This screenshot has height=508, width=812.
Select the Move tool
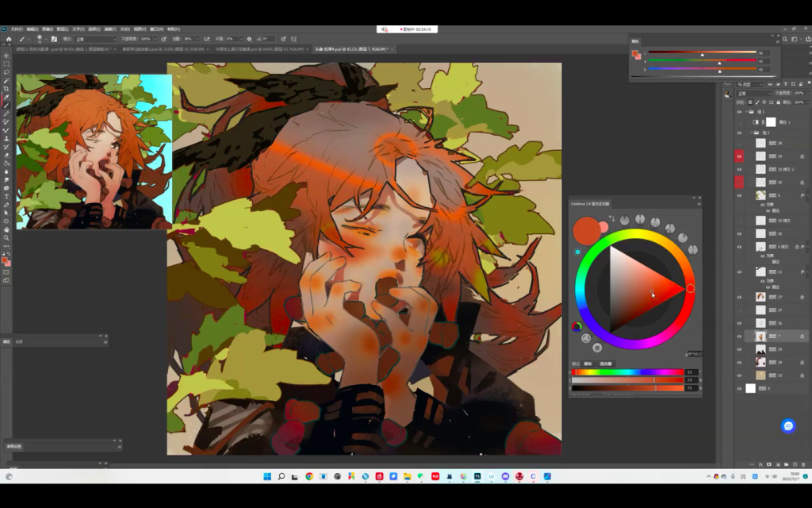[6, 56]
